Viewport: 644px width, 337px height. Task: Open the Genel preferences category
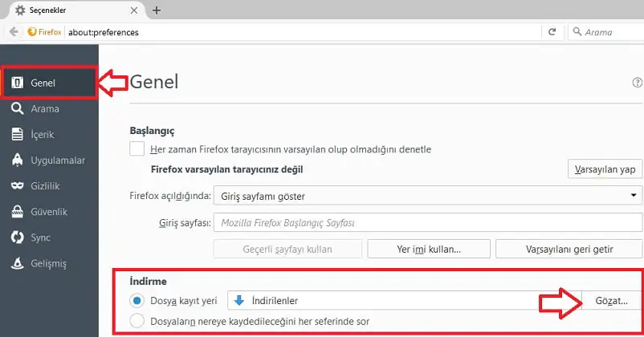coord(49,83)
